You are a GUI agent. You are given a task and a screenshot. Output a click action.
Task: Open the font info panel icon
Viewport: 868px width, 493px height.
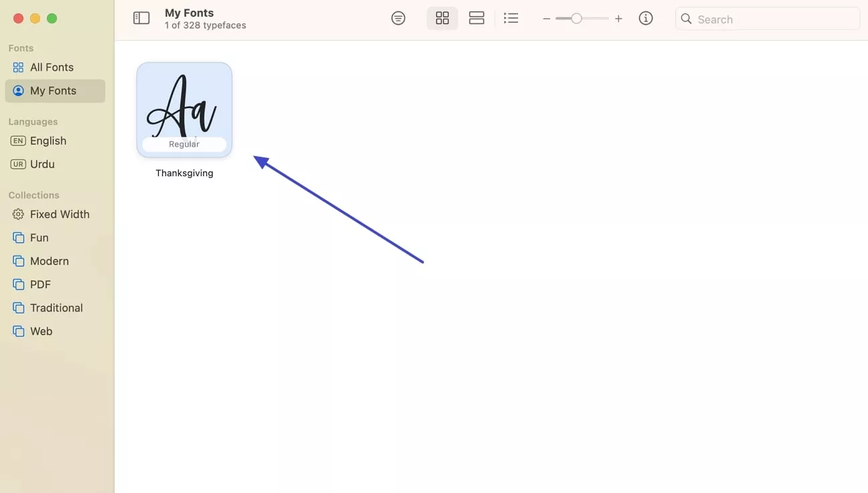[x=646, y=18]
